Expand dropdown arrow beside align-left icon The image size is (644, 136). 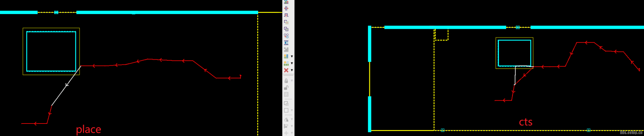coord(292,126)
